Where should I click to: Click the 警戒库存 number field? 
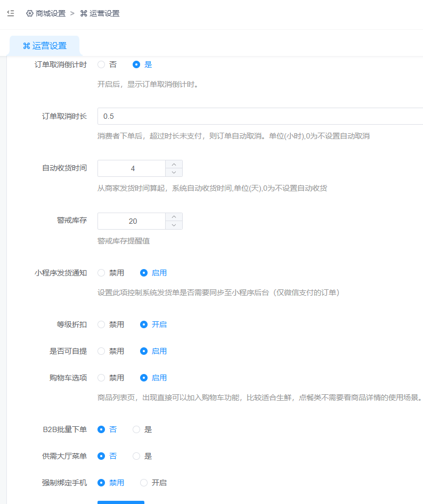[x=132, y=221]
